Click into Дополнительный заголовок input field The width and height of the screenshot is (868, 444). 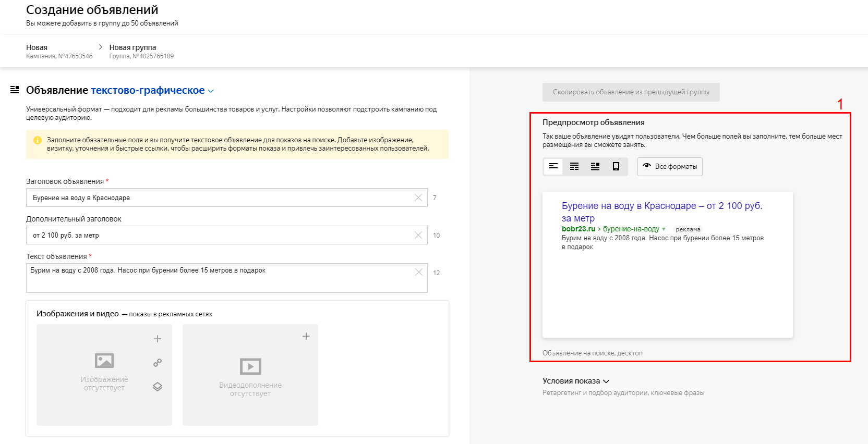pyautogui.click(x=227, y=235)
